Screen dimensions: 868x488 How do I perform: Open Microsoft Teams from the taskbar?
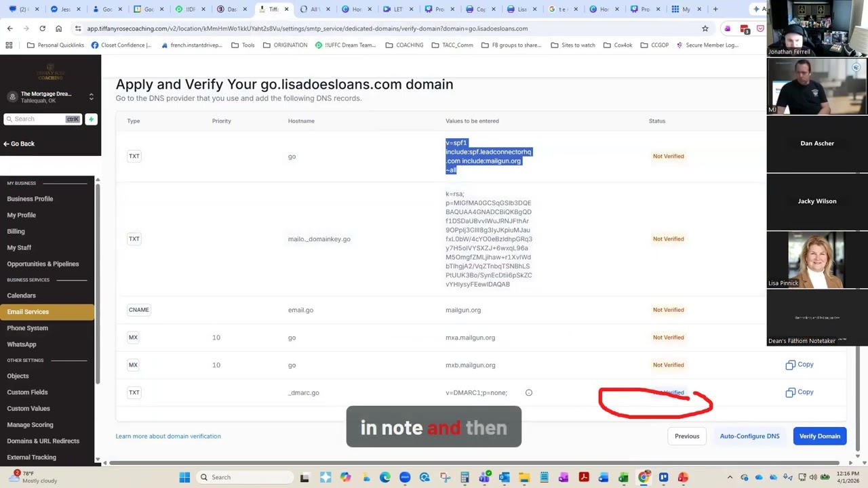click(484, 477)
